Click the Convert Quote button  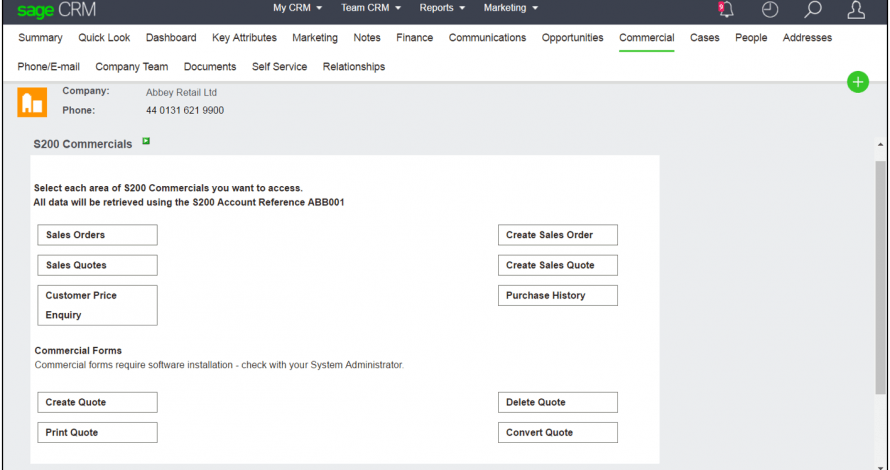click(x=558, y=433)
